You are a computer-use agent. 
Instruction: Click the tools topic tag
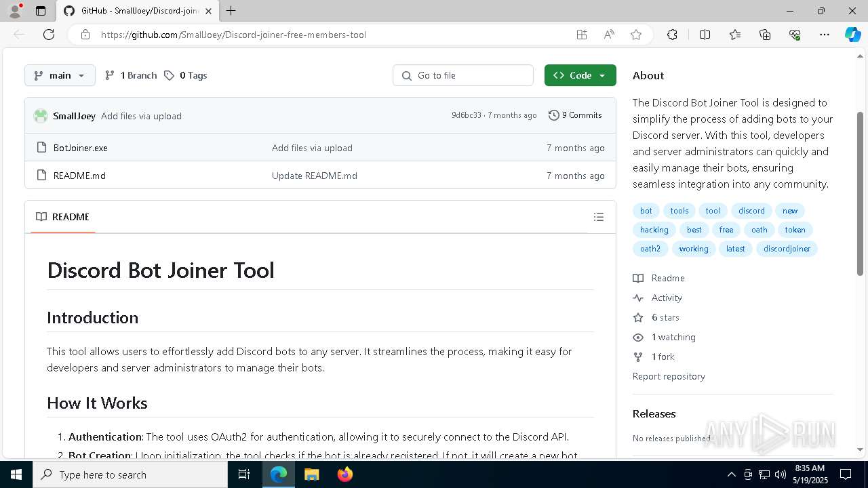(679, 211)
